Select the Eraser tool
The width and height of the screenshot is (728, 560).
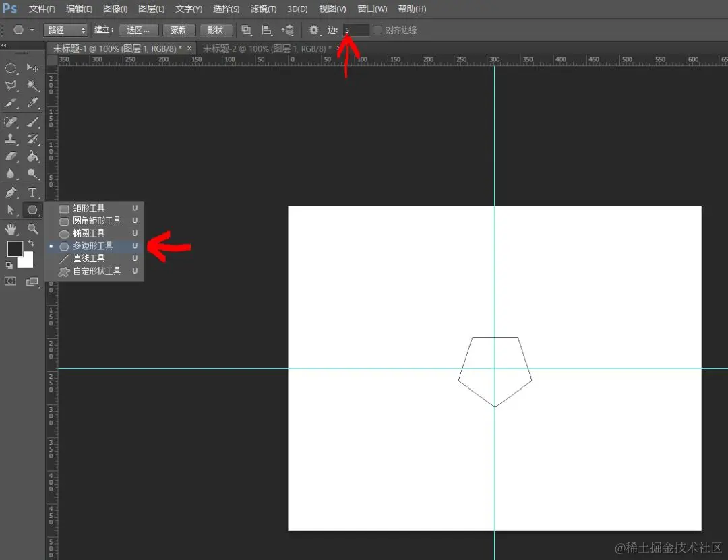coord(11,156)
